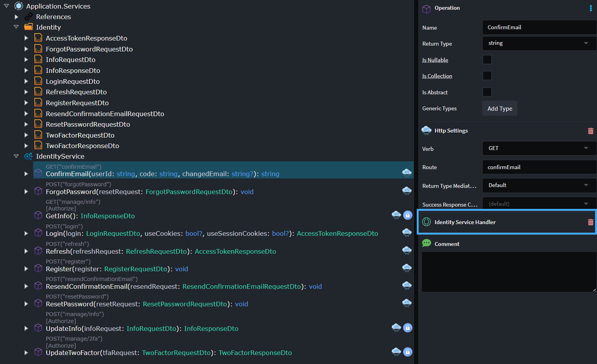
Task: Tick the Is Collection checkbox
Action: coord(487,76)
